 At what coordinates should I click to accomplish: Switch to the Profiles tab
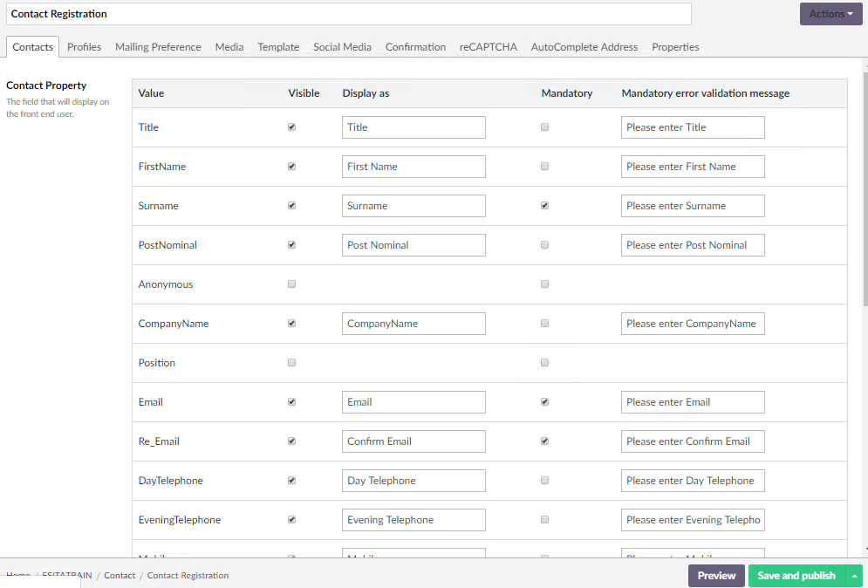tap(84, 47)
